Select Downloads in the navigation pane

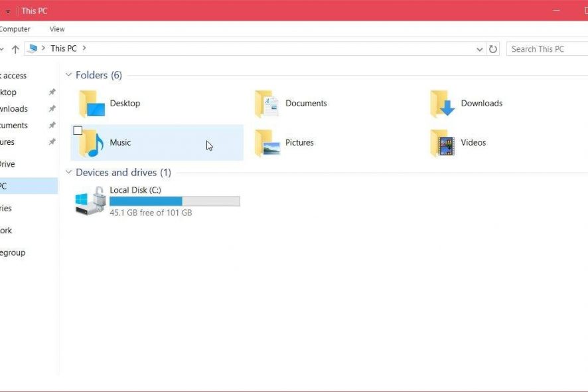tap(13, 109)
